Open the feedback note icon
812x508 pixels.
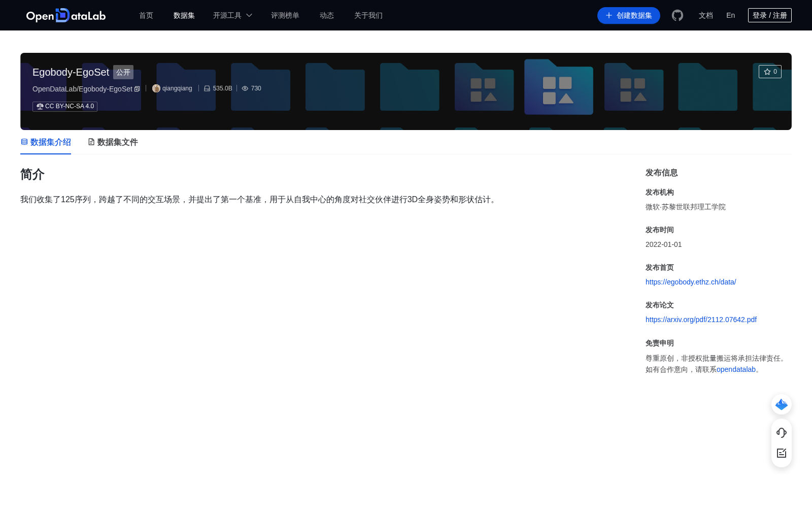coord(782,453)
